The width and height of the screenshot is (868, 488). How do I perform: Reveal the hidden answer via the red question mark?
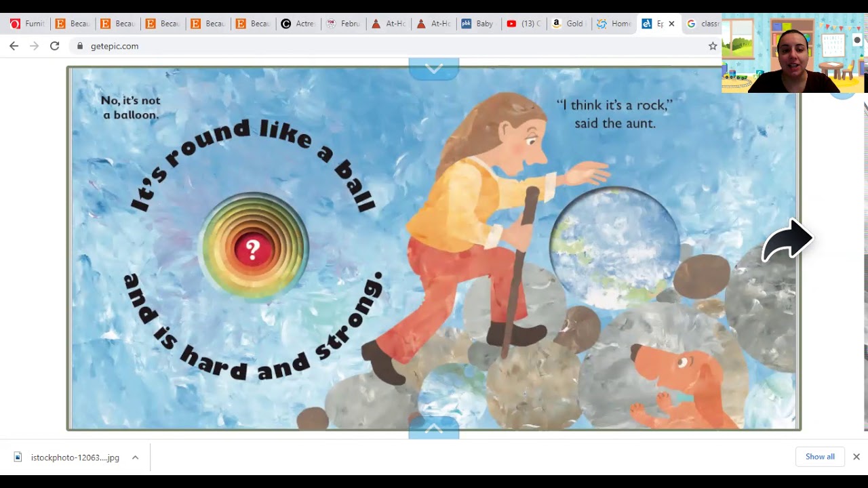[253, 249]
